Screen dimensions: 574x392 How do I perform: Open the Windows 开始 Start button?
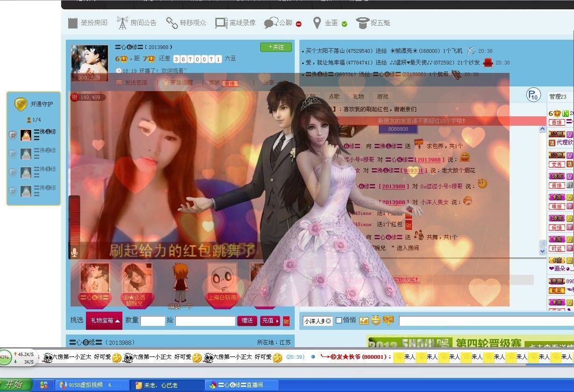[15, 385]
